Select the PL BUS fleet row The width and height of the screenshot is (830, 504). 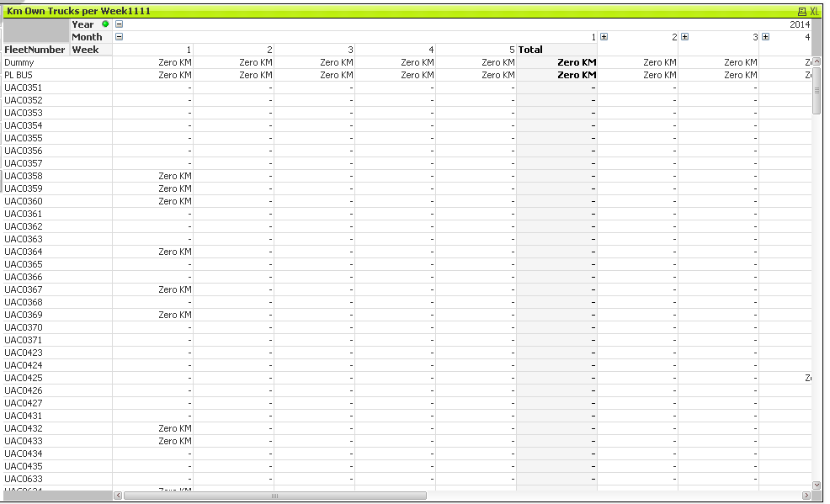(x=19, y=75)
